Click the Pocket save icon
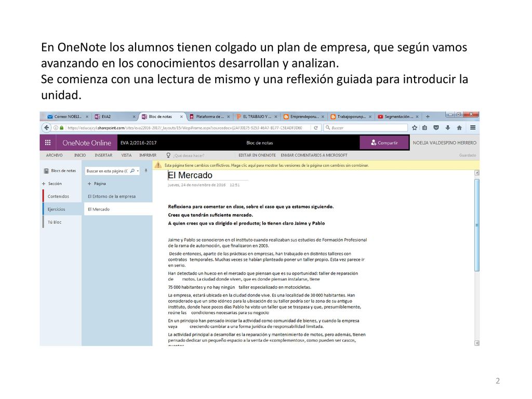Viewport: 532px width, 399px height. tap(436, 128)
